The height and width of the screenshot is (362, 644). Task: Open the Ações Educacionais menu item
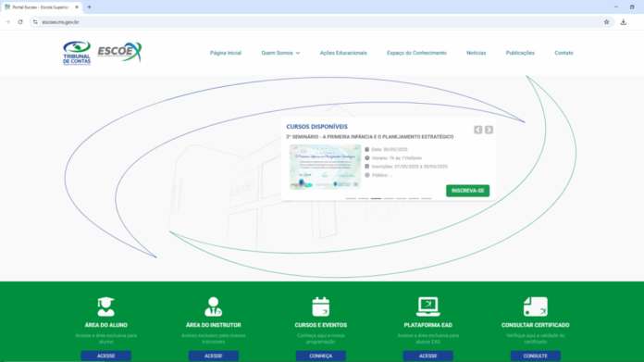point(343,53)
